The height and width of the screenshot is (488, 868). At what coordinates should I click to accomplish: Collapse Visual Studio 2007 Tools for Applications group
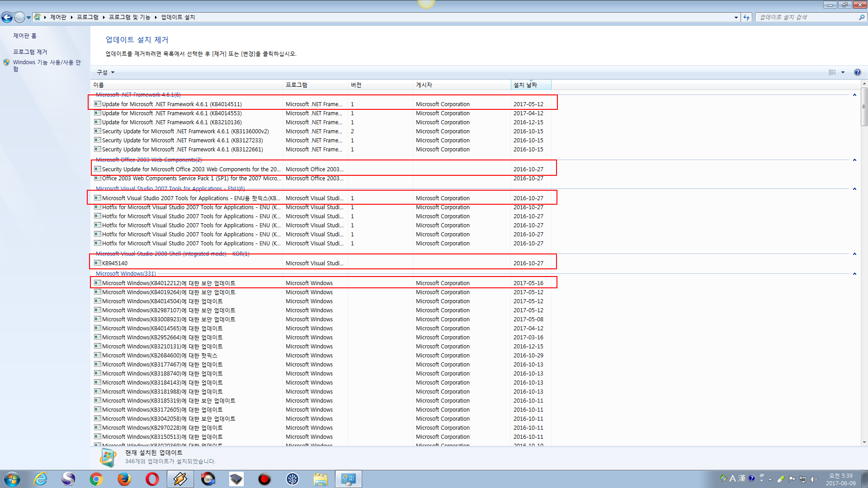coord(854,189)
